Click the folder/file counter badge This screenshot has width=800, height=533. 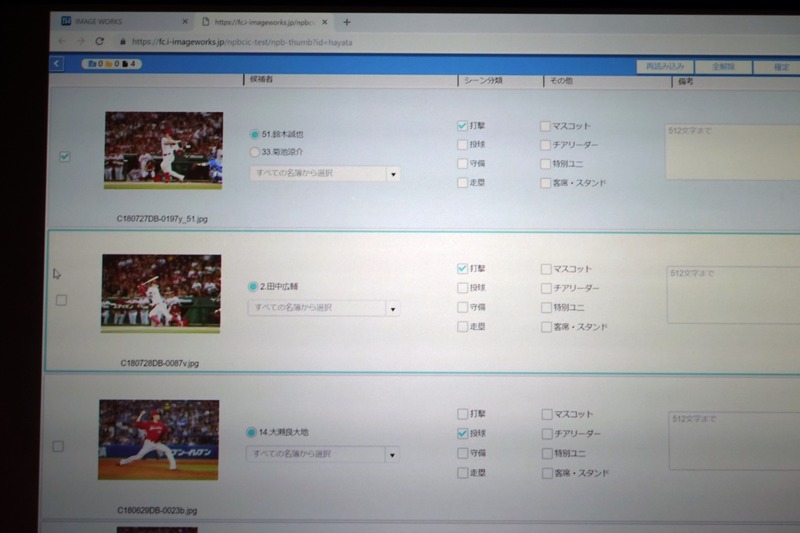pyautogui.click(x=111, y=64)
